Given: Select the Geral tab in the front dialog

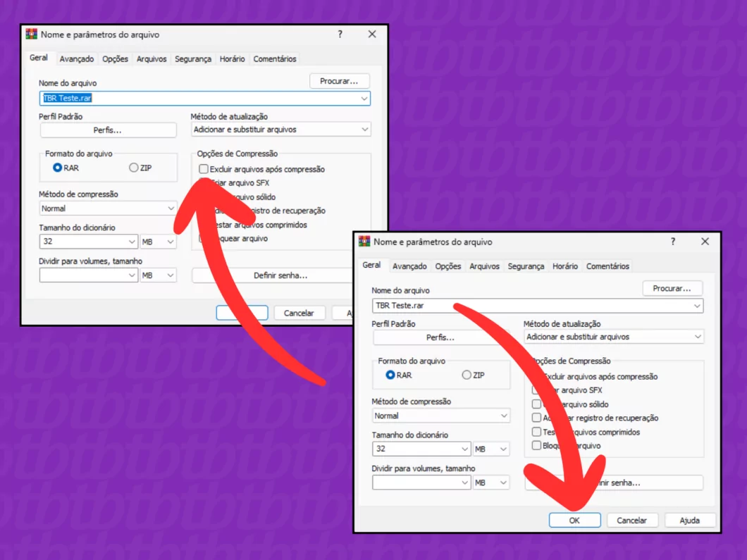Looking at the screenshot, I should [x=371, y=265].
